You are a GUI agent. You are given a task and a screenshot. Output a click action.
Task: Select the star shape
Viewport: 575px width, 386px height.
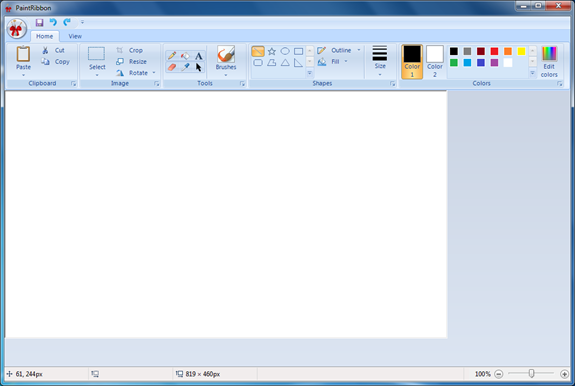[271, 51]
